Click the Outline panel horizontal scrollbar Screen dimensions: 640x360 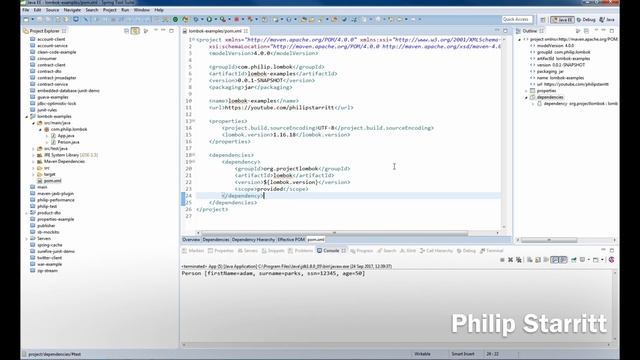(549, 240)
